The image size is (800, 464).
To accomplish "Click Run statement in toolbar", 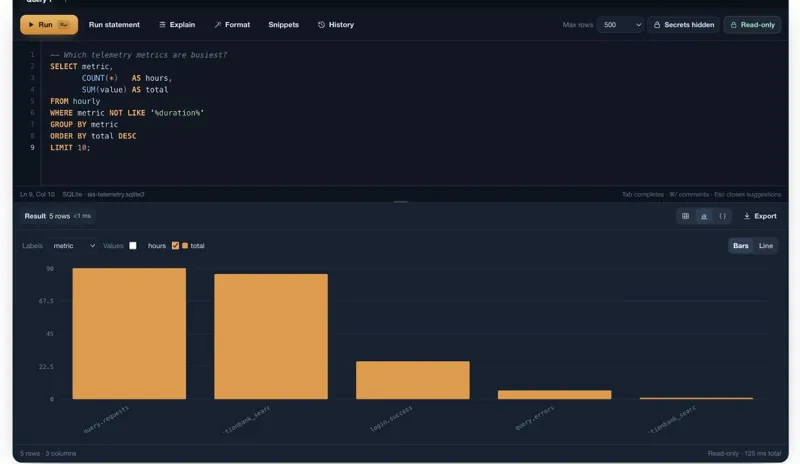I will [x=114, y=25].
